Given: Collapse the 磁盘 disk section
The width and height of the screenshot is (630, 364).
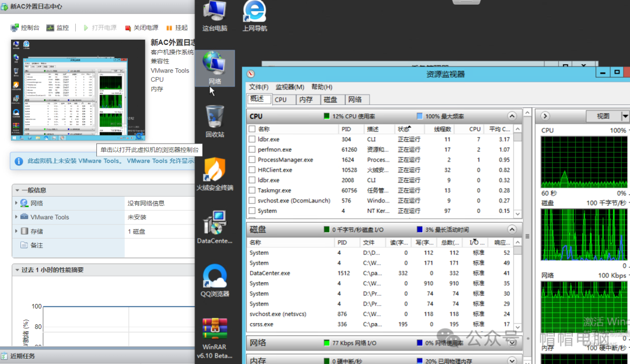Looking at the screenshot, I should [x=512, y=229].
